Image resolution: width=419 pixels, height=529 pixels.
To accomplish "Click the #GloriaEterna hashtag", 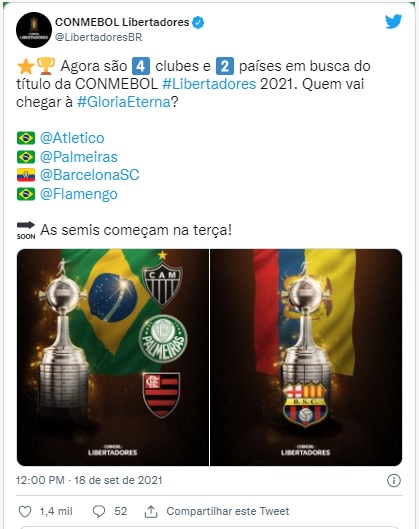I will 124,102.
